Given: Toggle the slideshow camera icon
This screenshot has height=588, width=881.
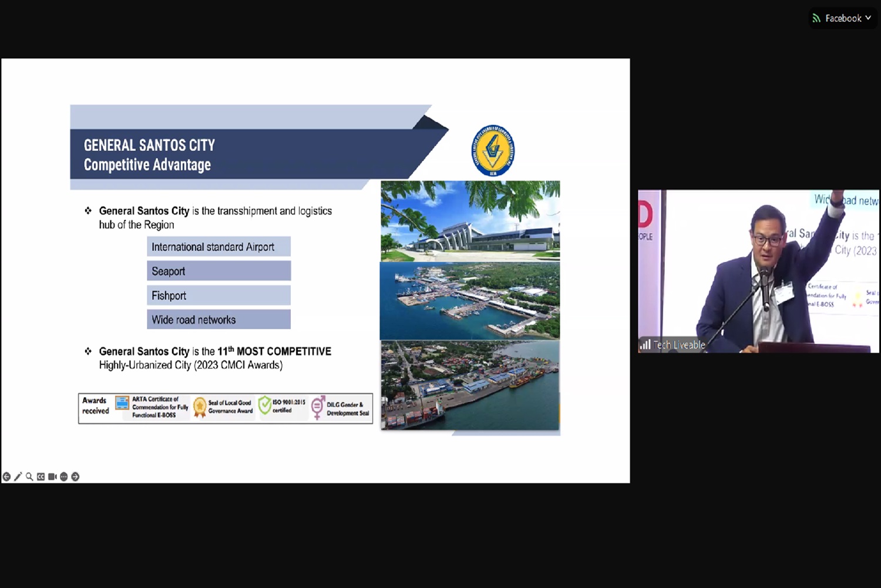Looking at the screenshot, I should click(52, 477).
